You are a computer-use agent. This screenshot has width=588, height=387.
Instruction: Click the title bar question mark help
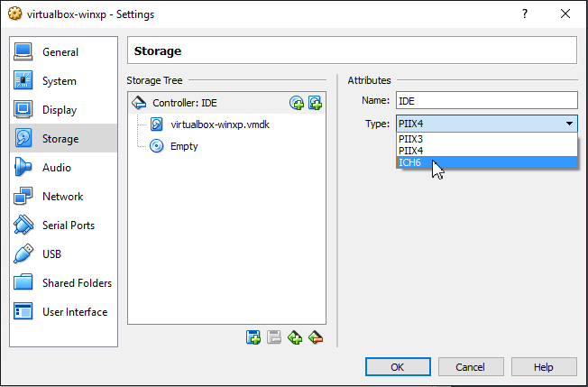tap(525, 14)
